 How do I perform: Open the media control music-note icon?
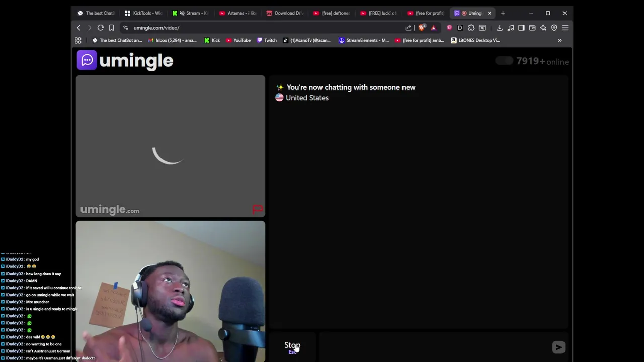(x=511, y=28)
